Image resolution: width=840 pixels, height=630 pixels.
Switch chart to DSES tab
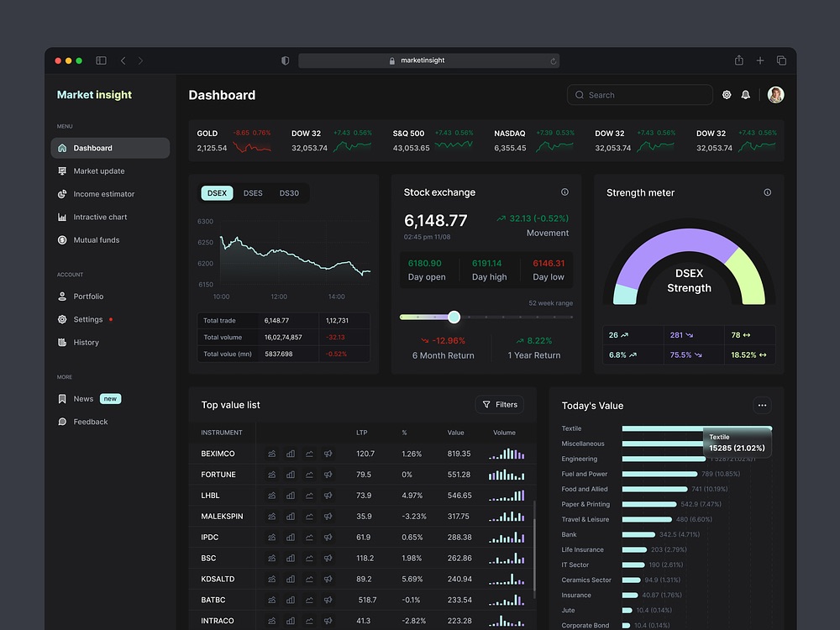point(253,193)
